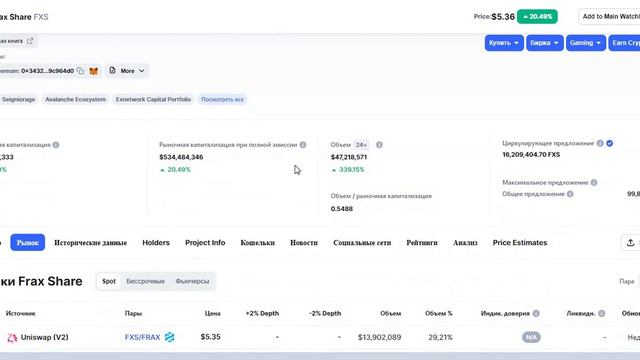640x360 pixels.
Task: Switch to Фьючерсы markets
Action: click(192, 281)
